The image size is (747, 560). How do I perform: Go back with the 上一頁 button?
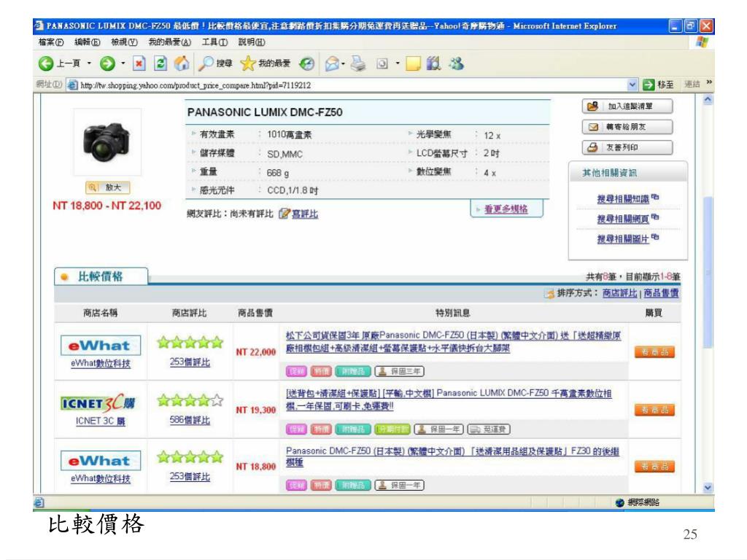59,63
